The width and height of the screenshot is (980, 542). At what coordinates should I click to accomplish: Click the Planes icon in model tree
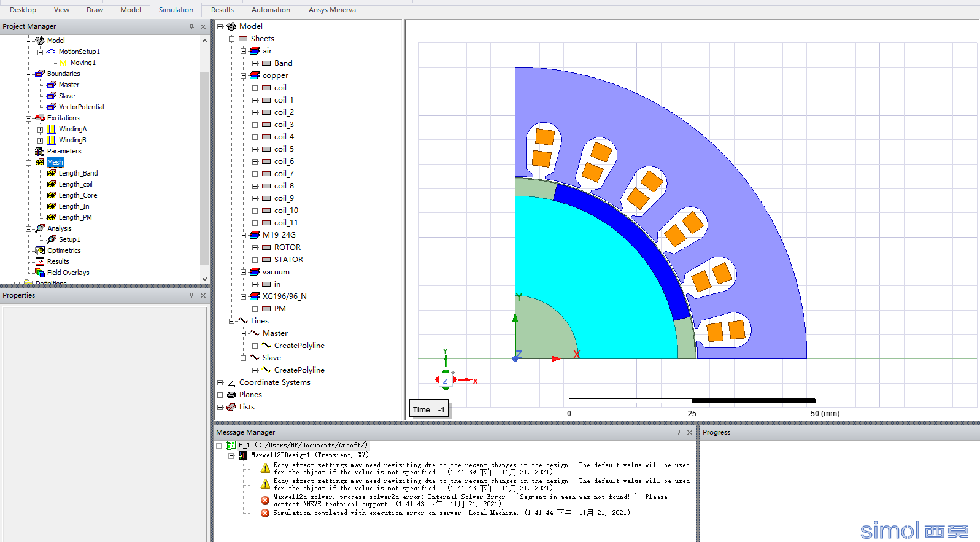tap(231, 395)
